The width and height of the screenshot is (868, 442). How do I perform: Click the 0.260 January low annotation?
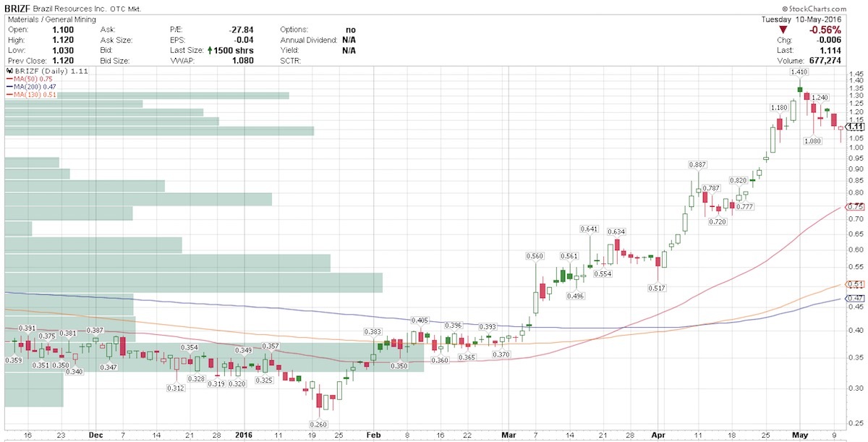point(318,424)
